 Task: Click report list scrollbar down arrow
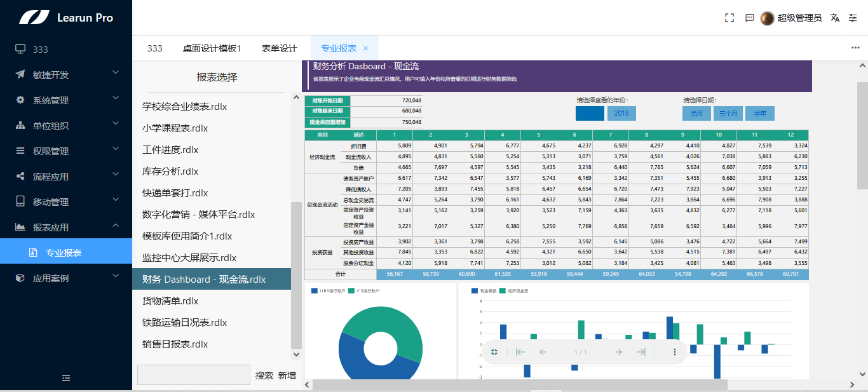(296, 355)
